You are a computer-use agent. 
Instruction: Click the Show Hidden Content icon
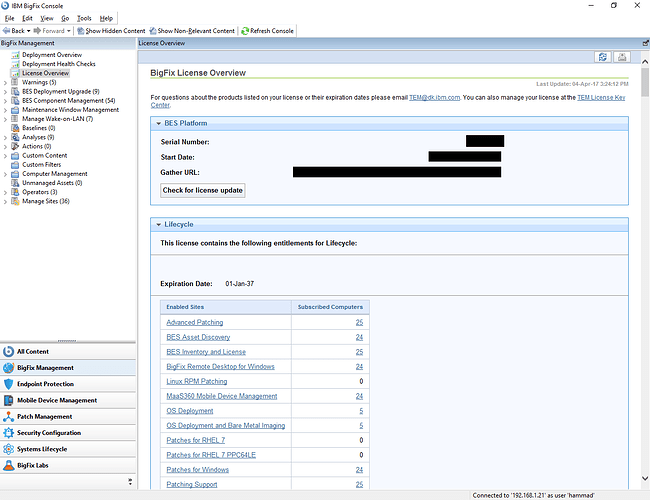tap(81, 31)
